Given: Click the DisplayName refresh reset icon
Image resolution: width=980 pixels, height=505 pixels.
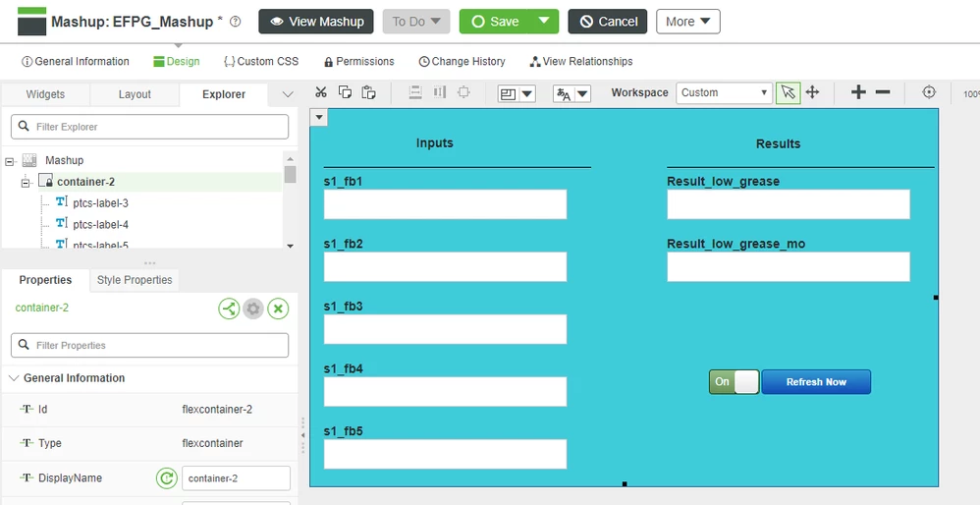Looking at the screenshot, I should (x=166, y=478).
